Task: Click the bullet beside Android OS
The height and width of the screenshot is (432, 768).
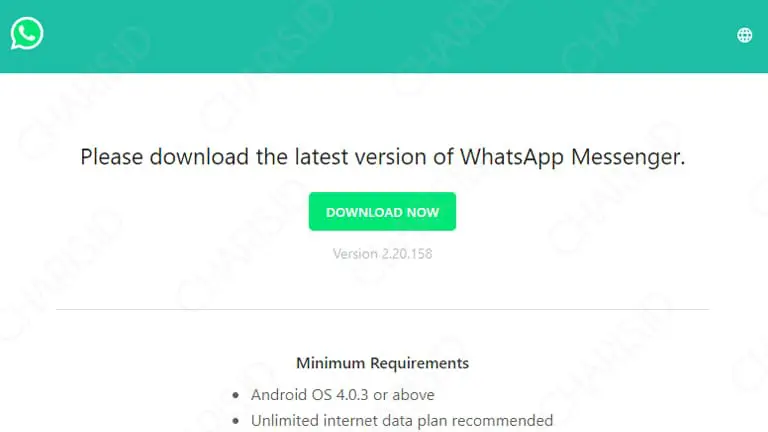Action: tap(236, 395)
